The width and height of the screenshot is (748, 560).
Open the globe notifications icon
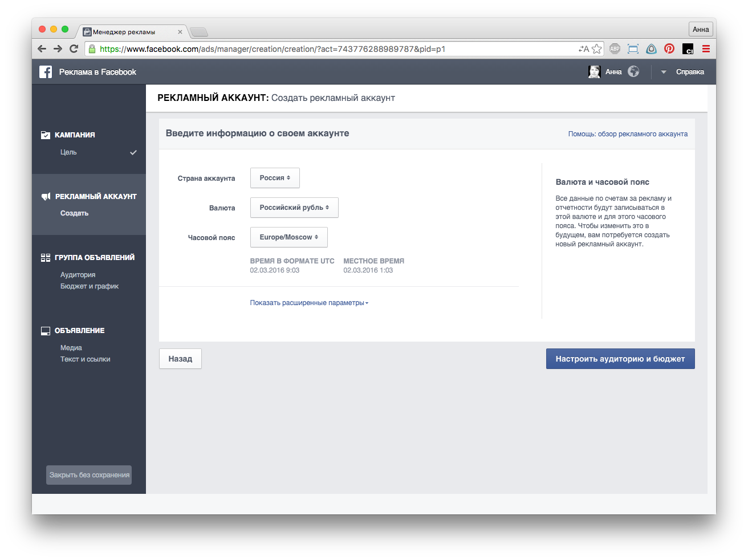pyautogui.click(x=633, y=72)
